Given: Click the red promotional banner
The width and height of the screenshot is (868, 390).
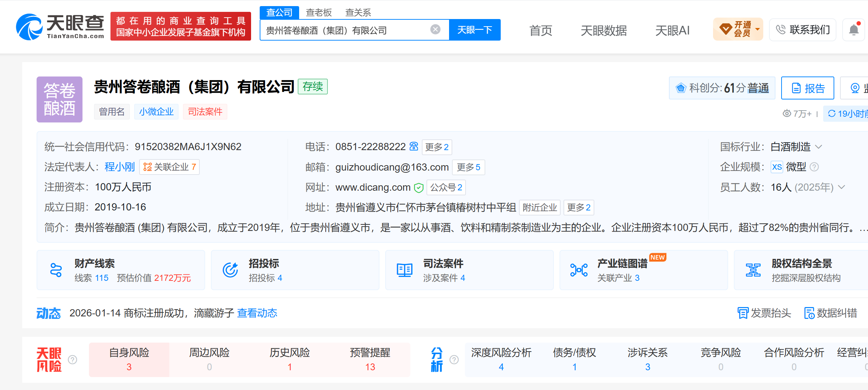Looking at the screenshot, I should pos(181,26).
